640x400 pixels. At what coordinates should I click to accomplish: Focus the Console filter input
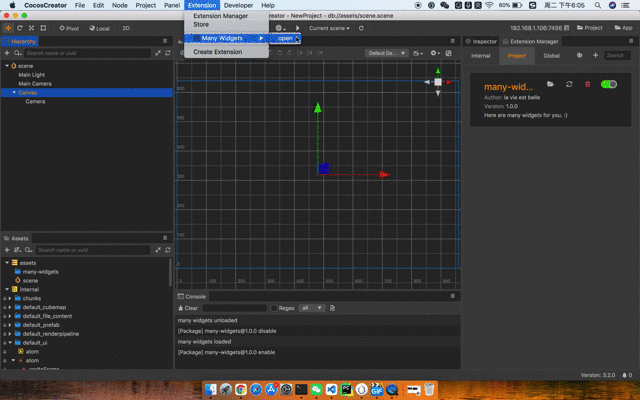point(234,308)
